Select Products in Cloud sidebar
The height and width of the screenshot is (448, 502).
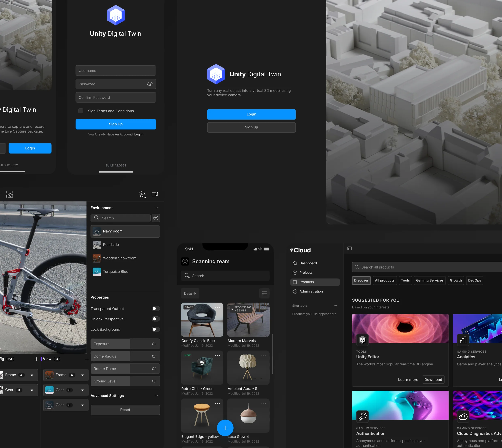tap(315, 282)
